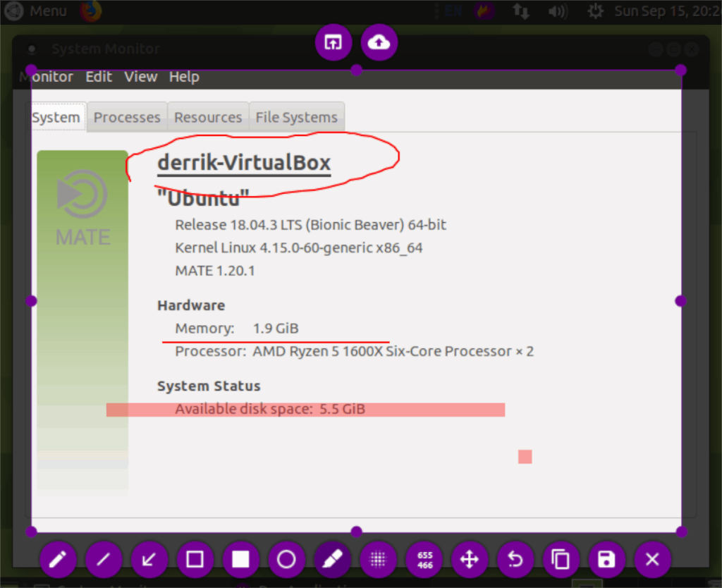This screenshot has height=588, width=722.
Task: Open the Resources tab
Action: tap(208, 118)
